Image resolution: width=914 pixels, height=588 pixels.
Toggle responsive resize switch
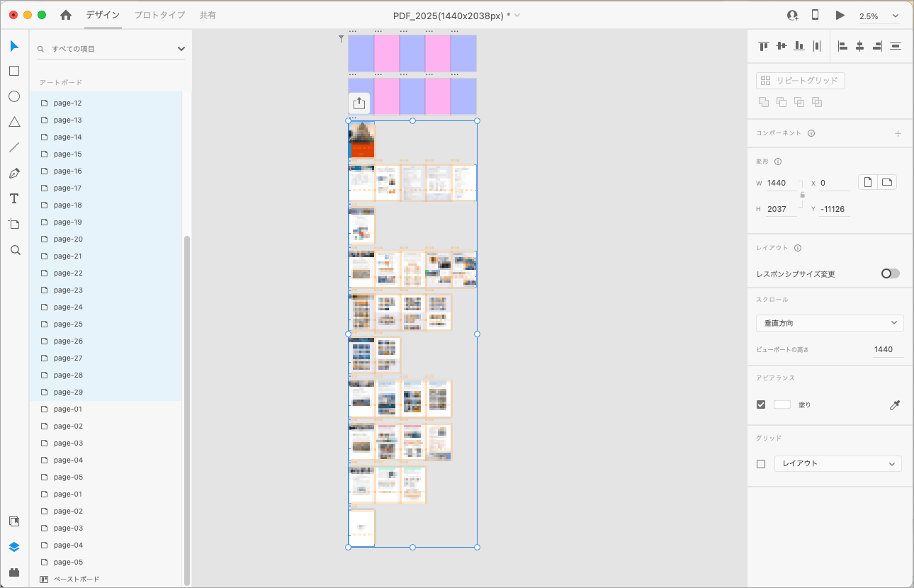point(890,273)
